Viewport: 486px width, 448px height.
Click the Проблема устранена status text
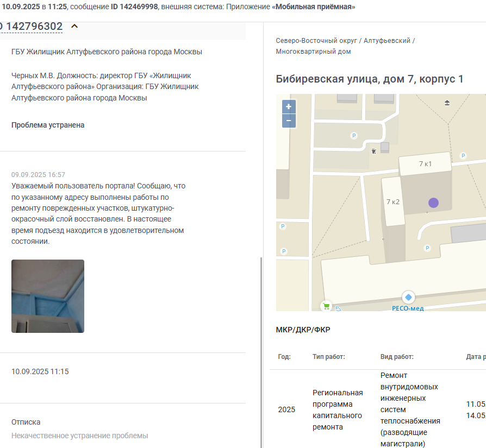[48, 125]
